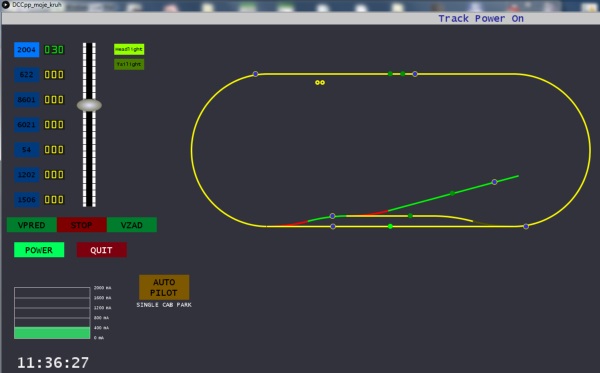The image size is (600, 373).
Task: Click the VPRED direction button
Action: (32, 225)
